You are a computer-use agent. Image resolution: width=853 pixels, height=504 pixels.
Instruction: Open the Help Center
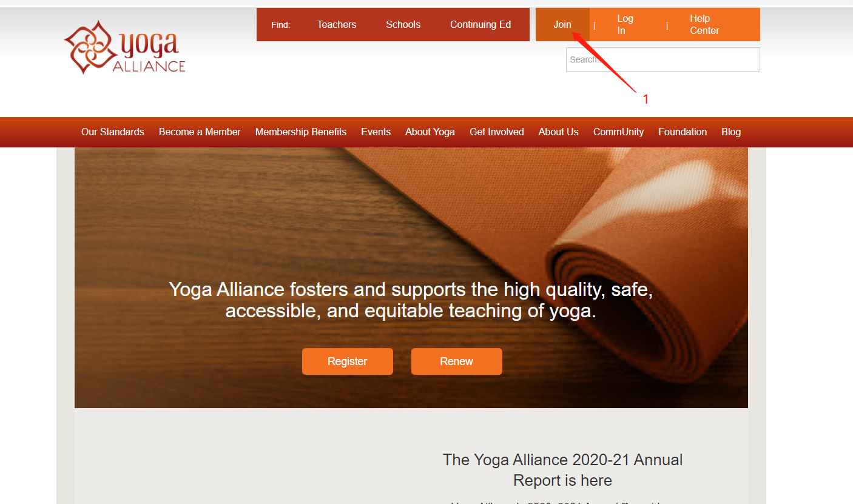(704, 25)
